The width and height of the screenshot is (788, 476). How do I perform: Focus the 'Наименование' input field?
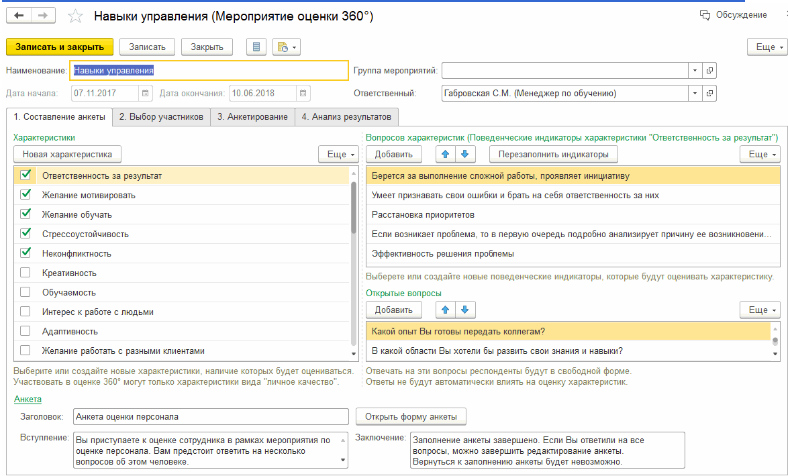pos(209,70)
